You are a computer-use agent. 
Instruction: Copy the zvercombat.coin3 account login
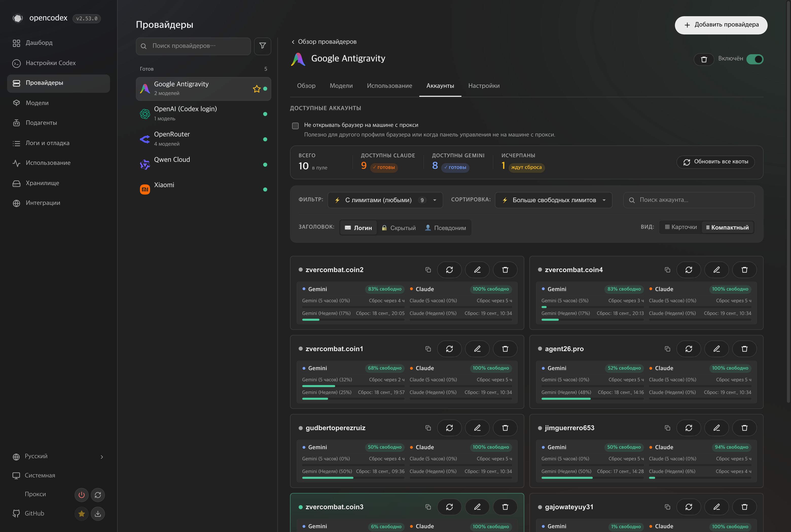coord(428,507)
